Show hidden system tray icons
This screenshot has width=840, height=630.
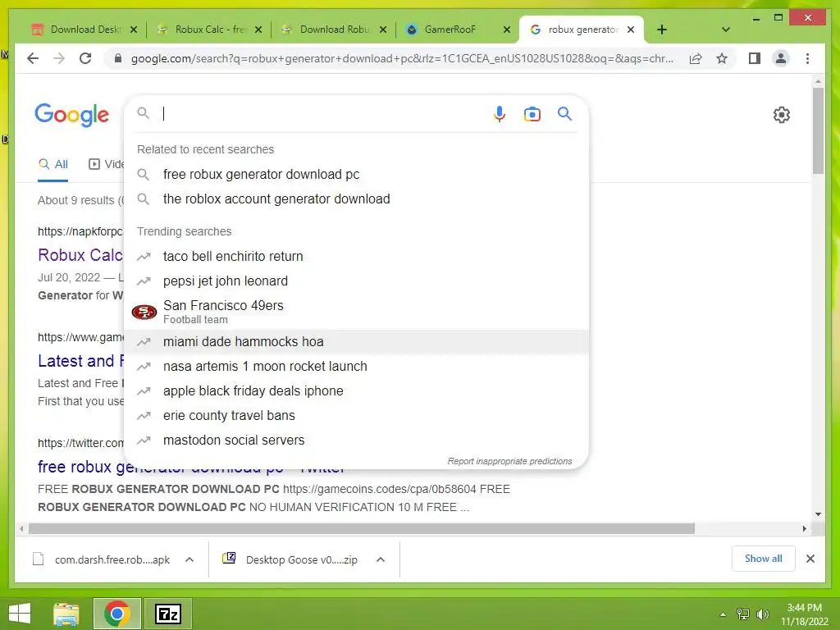click(723, 614)
